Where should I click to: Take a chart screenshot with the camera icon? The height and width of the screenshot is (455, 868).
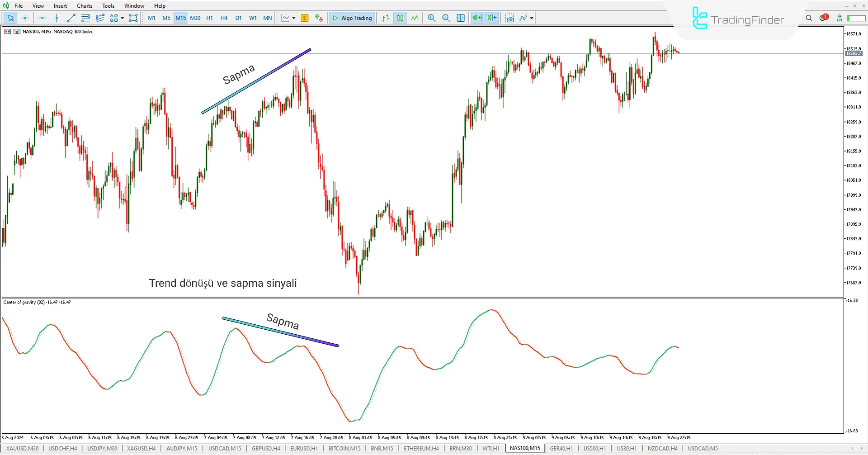pyautogui.click(x=509, y=18)
